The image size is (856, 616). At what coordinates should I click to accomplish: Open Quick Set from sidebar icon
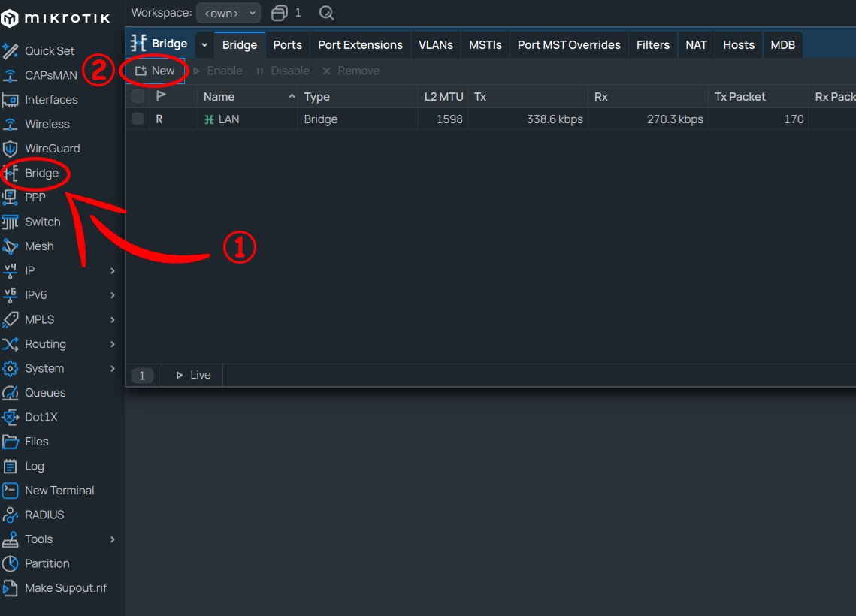click(10, 51)
